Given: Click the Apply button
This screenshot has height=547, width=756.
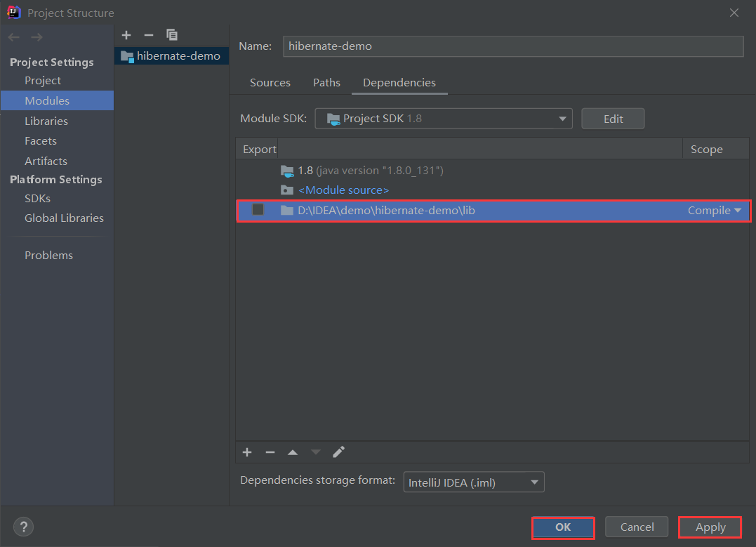Looking at the screenshot, I should (710, 527).
